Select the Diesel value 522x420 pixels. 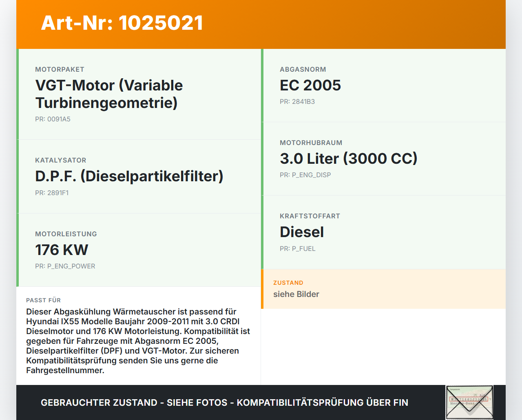click(302, 232)
